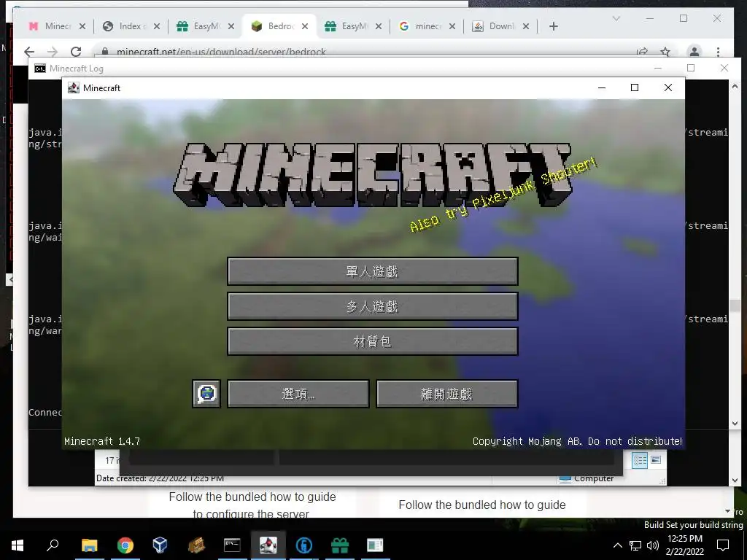Switch Explorer to large icons view
Image resolution: width=747 pixels, height=560 pixels.
(656, 460)
